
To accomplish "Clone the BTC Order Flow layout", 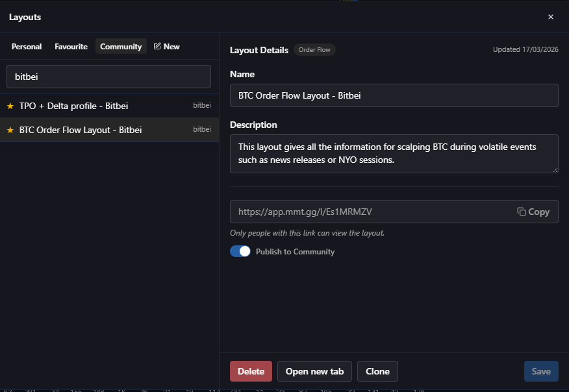I will click(x=377, y=371).
